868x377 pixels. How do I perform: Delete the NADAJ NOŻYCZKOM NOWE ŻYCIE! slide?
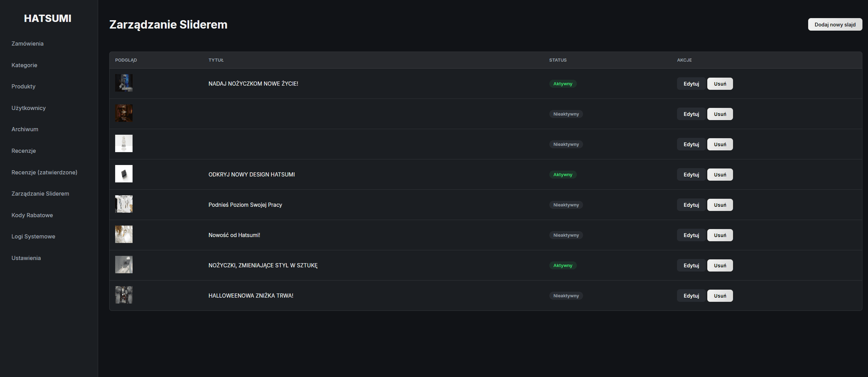pos(720,84)
